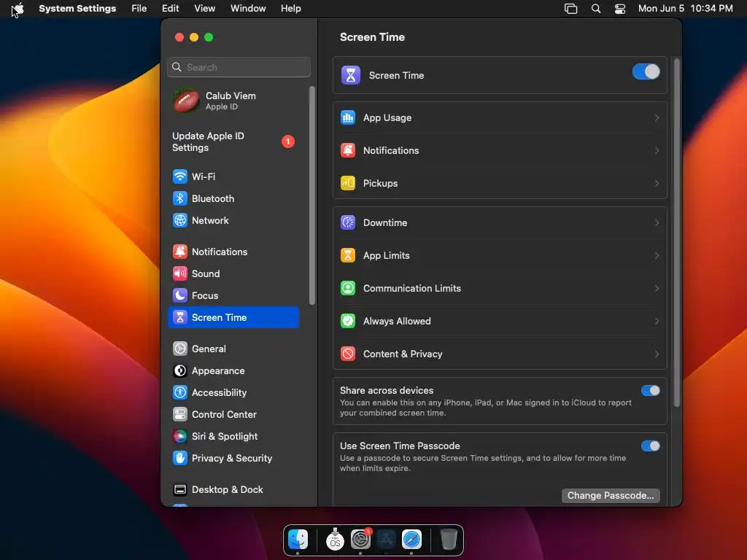
Task: Open System Settings from the Dock
Action: click(x=360, y=540)
